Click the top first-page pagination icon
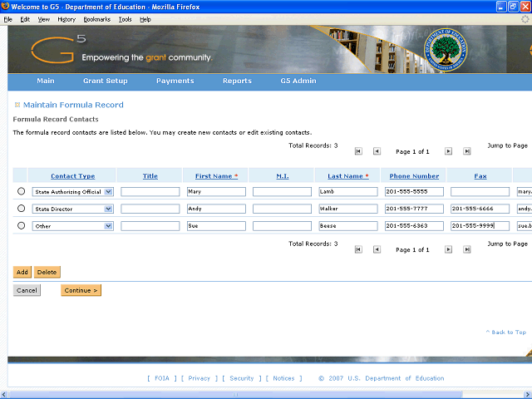Image resolution: width=532 pixels, height=399 pixels. [x=358, y=151]
